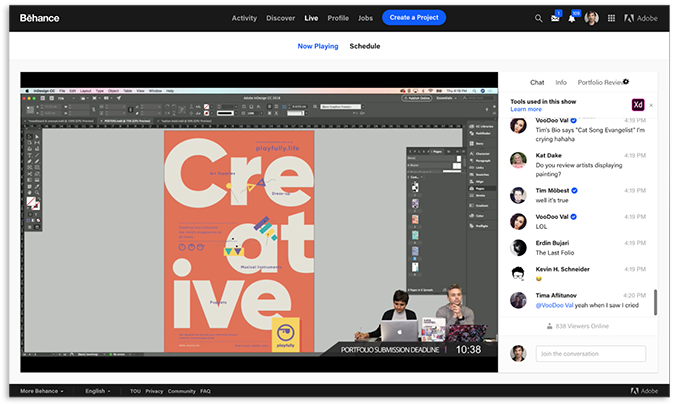The width and height of the screenshot is (680, 404).
Task: Click the 838 Viewers Online text
Action: [x=582, y=326]
